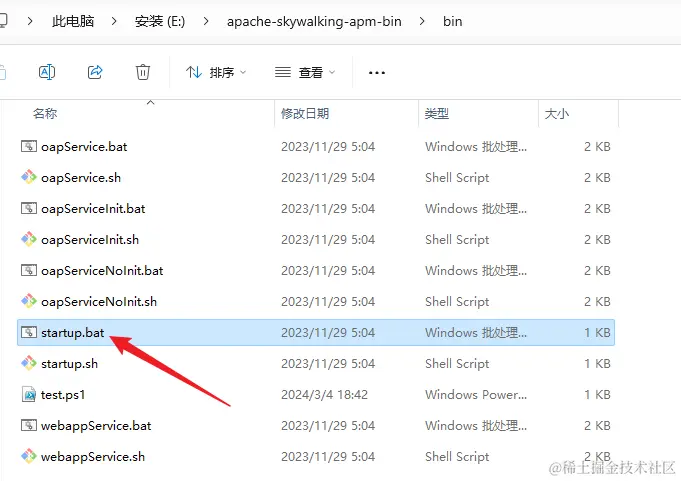This screenshot has height=481, width=681.
Task: Click the Shell Script type of startup.sh
Action: coord(457,364)
